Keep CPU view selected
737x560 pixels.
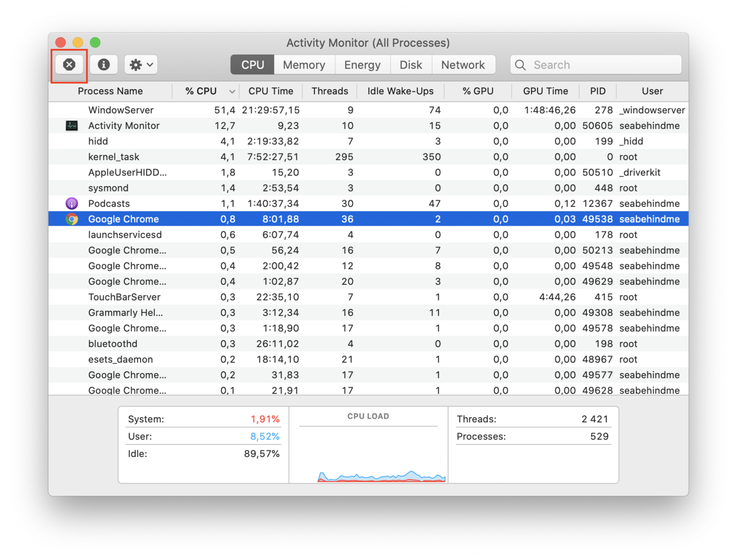(x=251, y=64)
